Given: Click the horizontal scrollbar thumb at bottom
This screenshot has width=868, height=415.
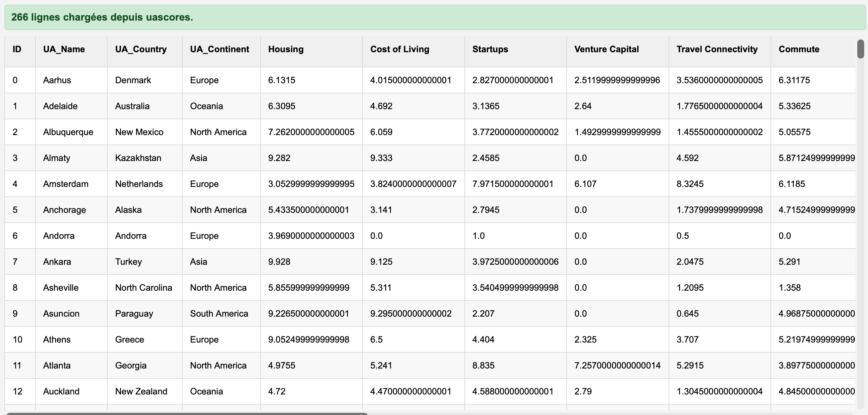Looking at the screenshot, I should pos(187,414).
